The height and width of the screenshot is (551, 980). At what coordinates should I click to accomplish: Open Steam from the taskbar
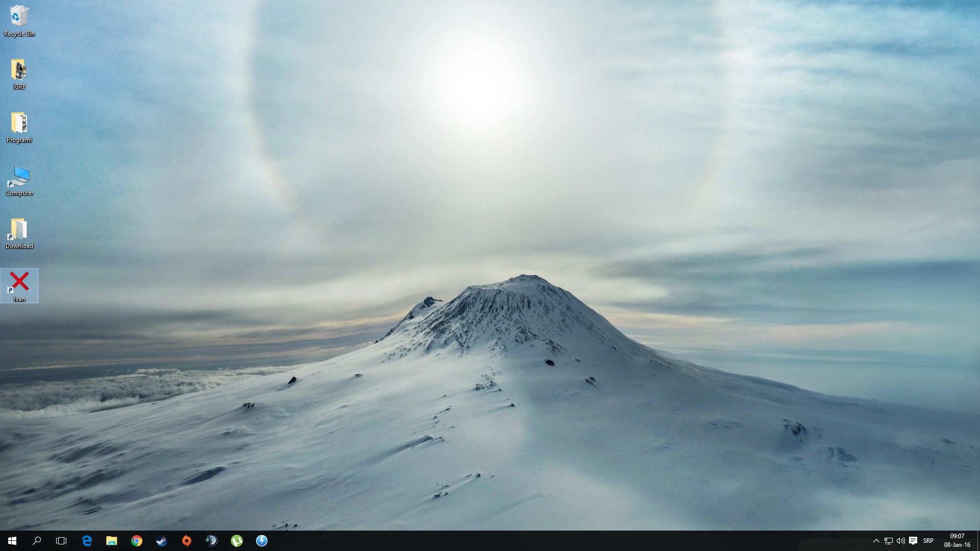(161, 541)
